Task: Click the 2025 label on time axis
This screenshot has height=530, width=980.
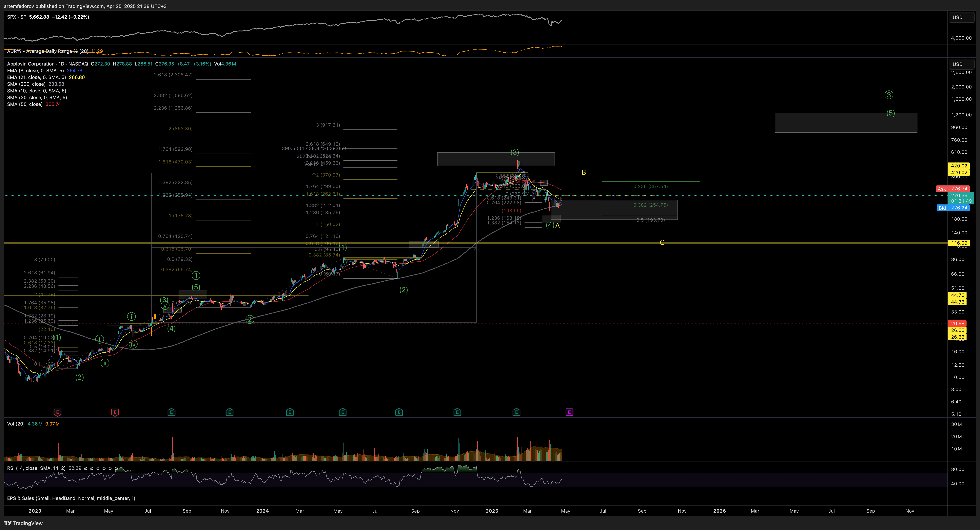Action: [x=492, y=511]
